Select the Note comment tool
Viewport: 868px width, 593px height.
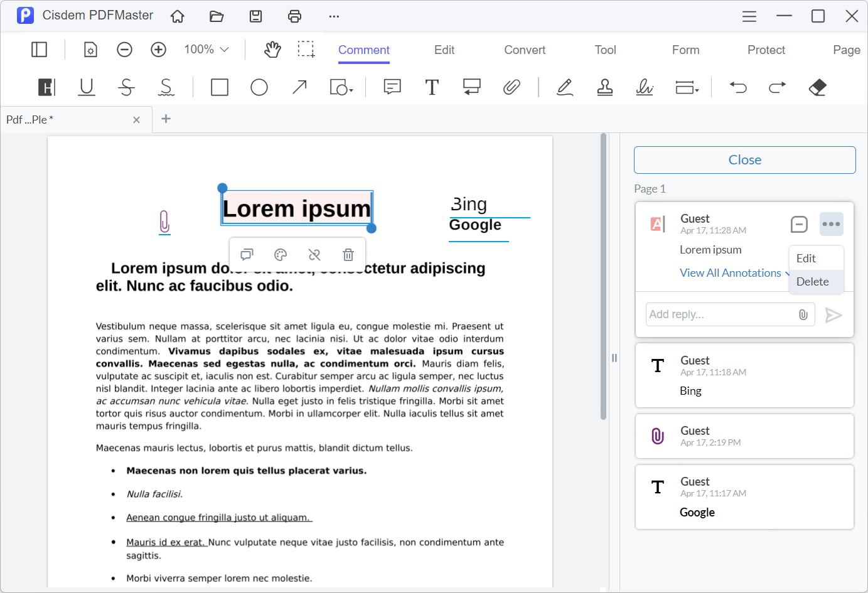(x=392, y=87)
